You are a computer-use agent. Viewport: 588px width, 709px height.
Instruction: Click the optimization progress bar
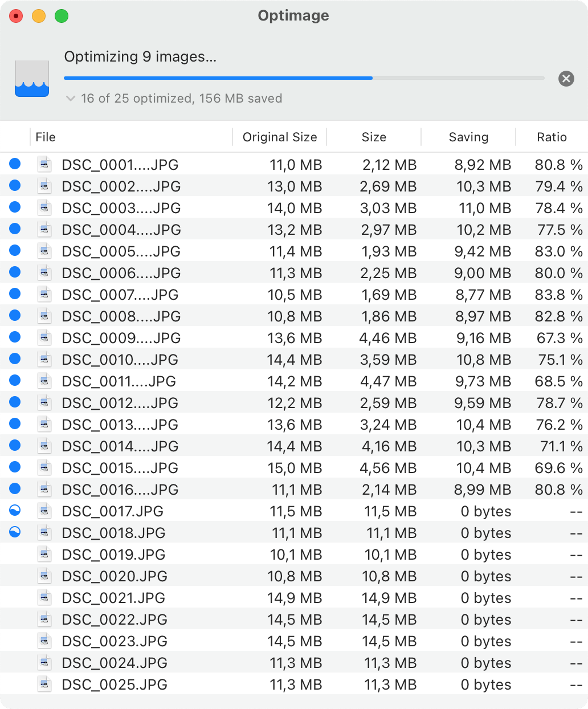[304, 78]
